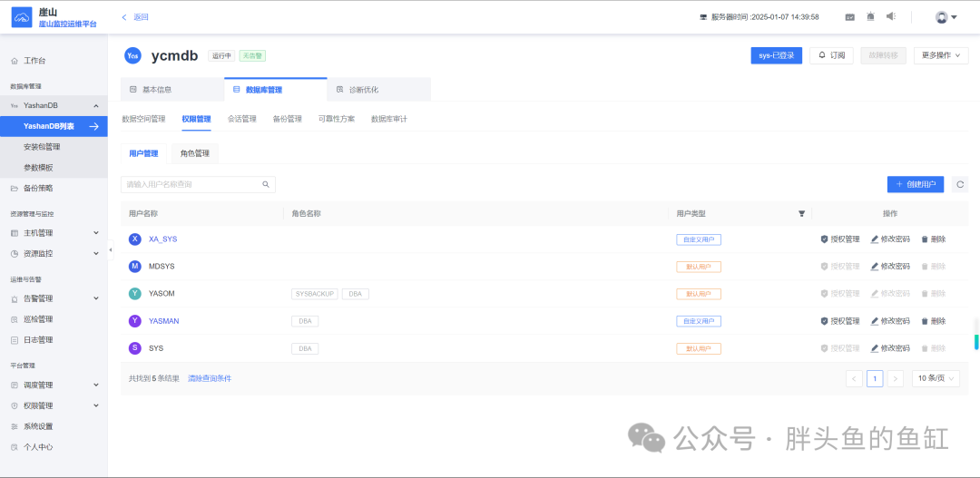The image size is (980, 478).
Task: Click 修改密码 for XA_SYS
Action: [890, 239]
